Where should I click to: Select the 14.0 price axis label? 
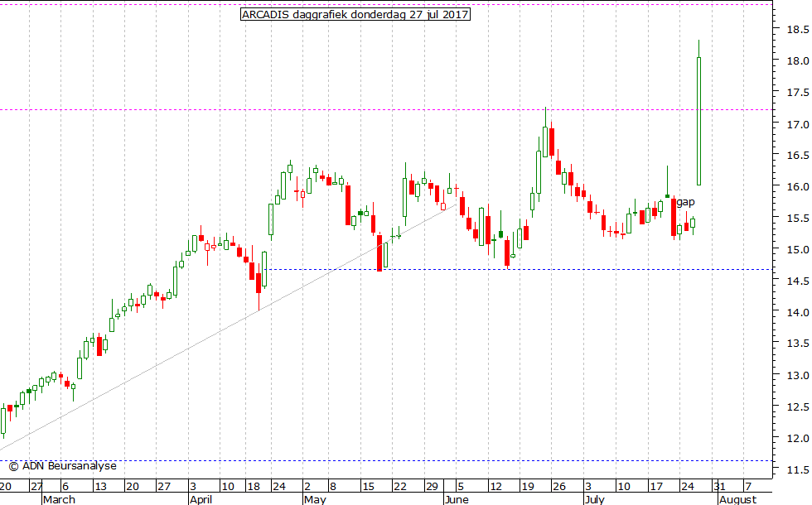pos(798,313)
